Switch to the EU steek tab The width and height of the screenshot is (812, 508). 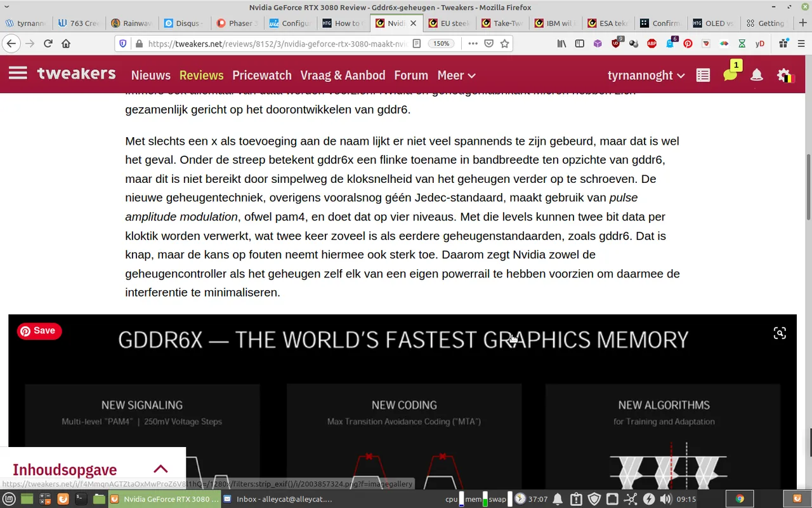click(449, 23)
